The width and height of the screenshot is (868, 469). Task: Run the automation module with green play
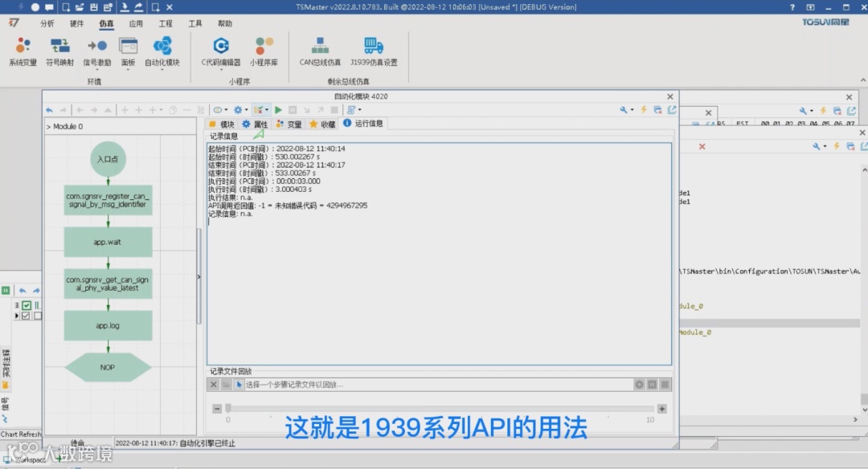(x=278, y=110)
